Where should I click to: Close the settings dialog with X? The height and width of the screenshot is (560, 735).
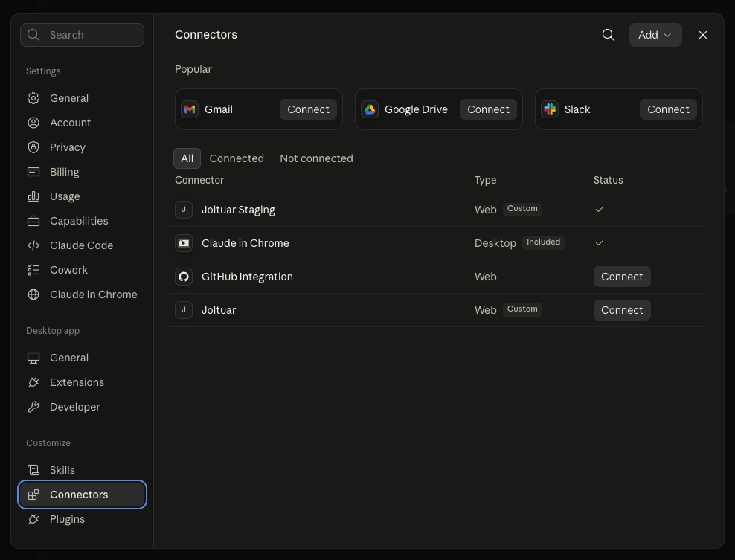coord(703,35)
